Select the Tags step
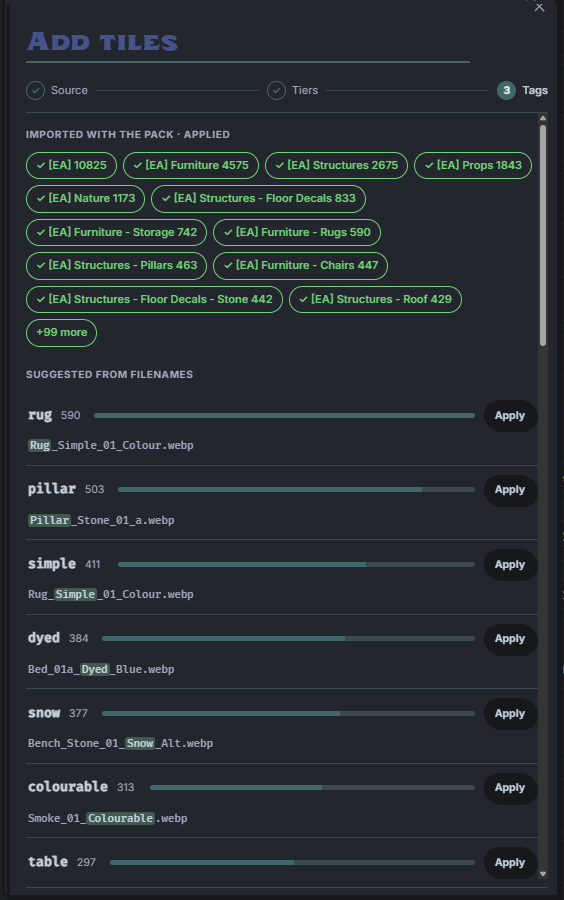Image resolution: width=564 pixels, height=900 pixels. 523,90
